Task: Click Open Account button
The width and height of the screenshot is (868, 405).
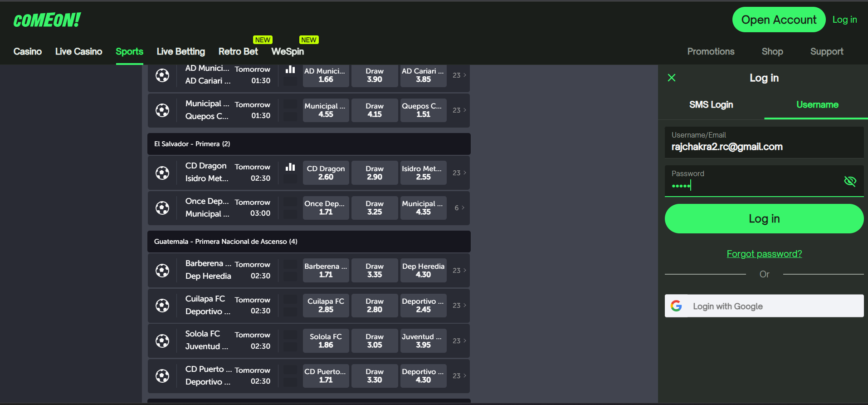Action: click(x=779, y=20)
